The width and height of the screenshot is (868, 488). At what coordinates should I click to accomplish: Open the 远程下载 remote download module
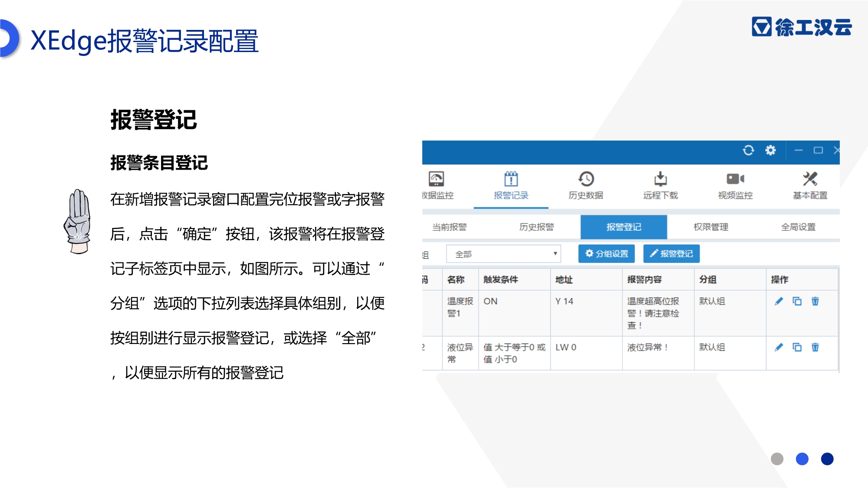pyautogui.click(x=661, y=186)
